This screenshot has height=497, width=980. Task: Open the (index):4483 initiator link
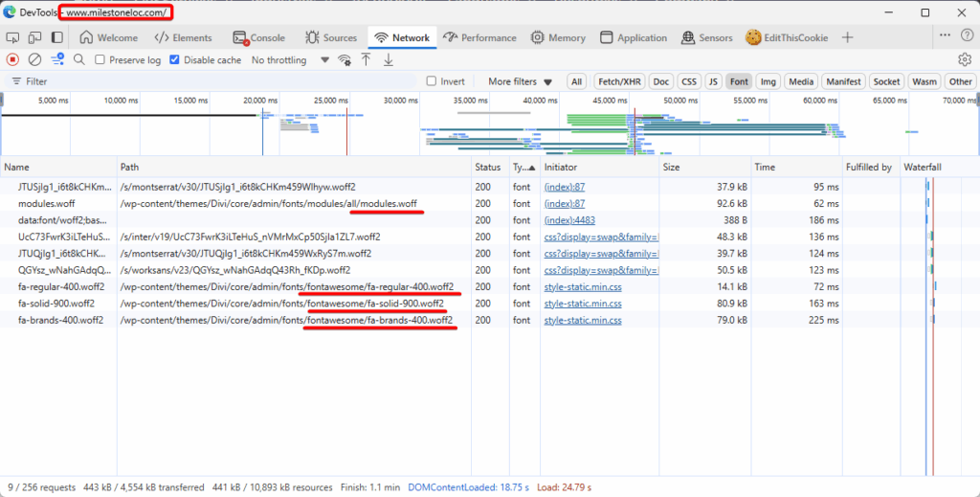coord(569,220)
